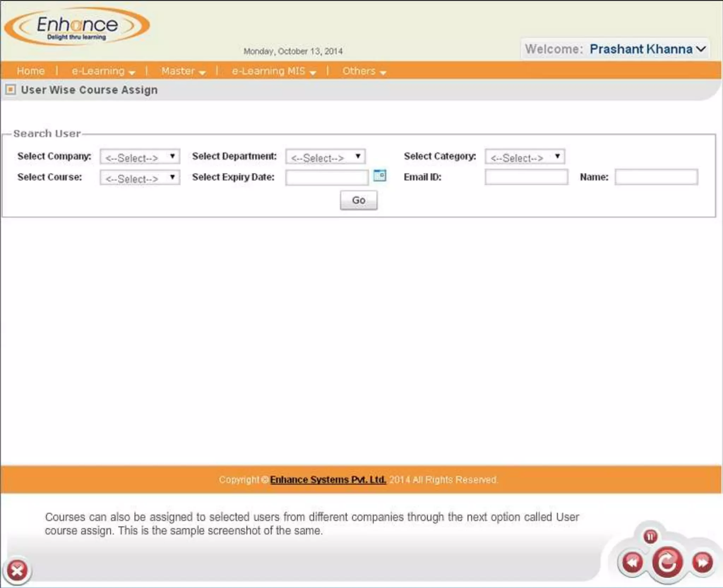Expand the Select Company dropdown
Screen dimensions: 723x588
point(140,157)
